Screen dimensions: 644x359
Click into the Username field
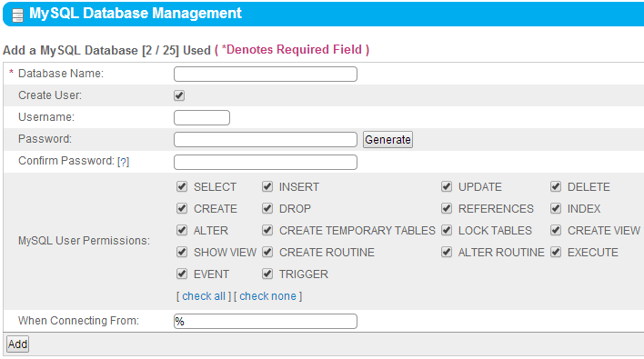point(202,118)
